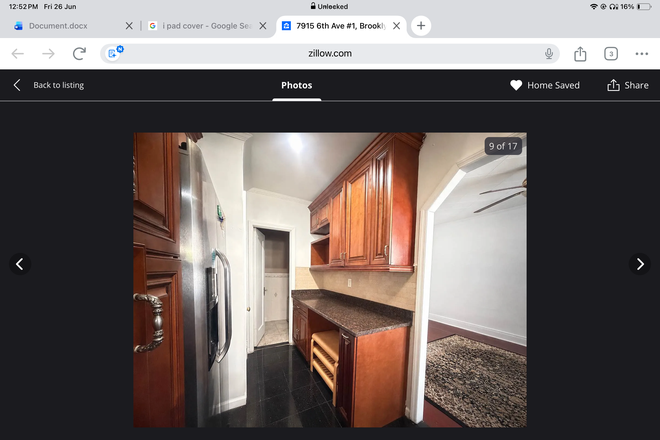Image resolution: width=660 pixels, height=440 pixels.
Task: Open the reader/translate icon in address bar
Action: pyautogui.click(x=114, y=53)
